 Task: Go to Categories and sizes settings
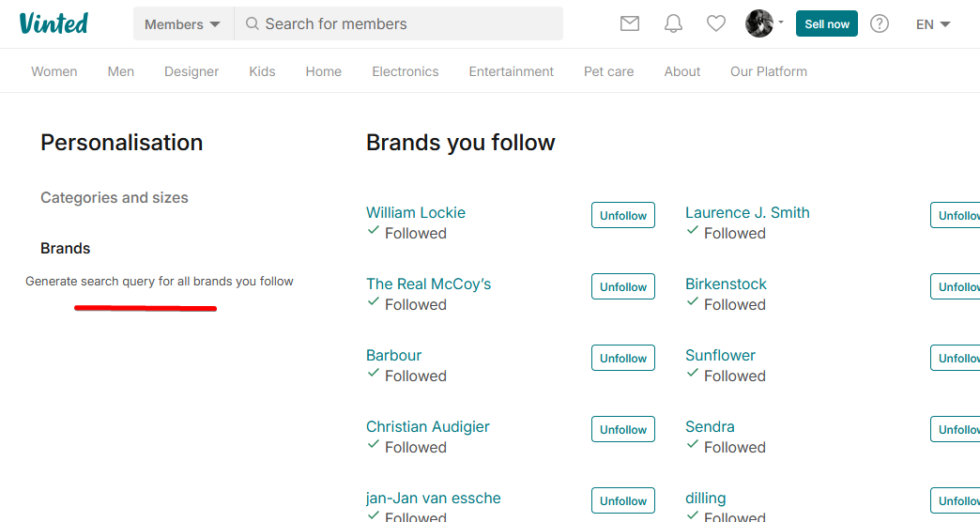(x=115, y=198)
